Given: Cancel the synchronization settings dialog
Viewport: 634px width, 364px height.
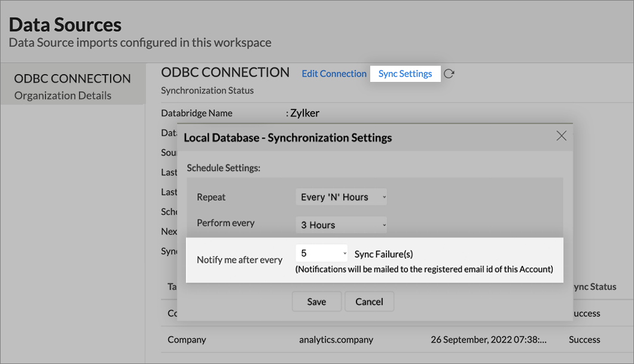Looking at the screenshot, I should pos(369,302).
